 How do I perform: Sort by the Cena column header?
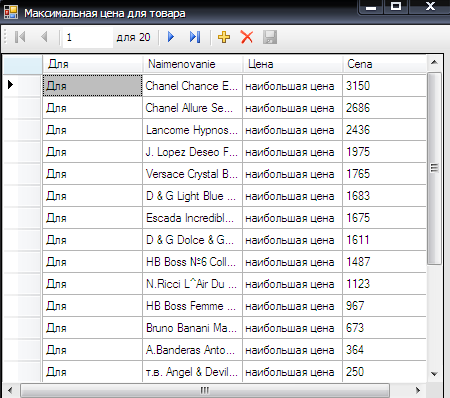[384, 64]
